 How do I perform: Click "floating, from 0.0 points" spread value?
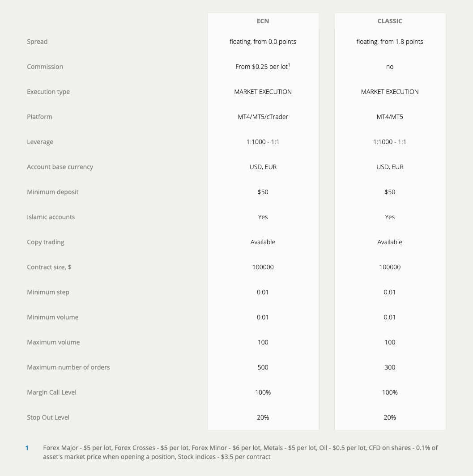[x=263, y=42]
